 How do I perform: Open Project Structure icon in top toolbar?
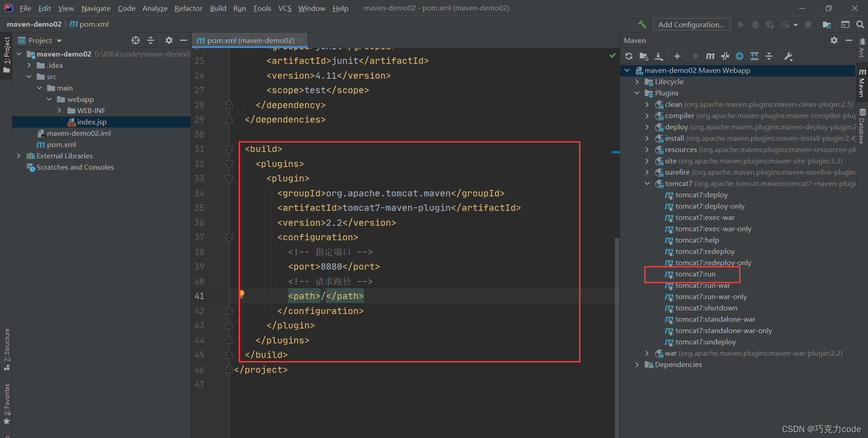[827, 24]
